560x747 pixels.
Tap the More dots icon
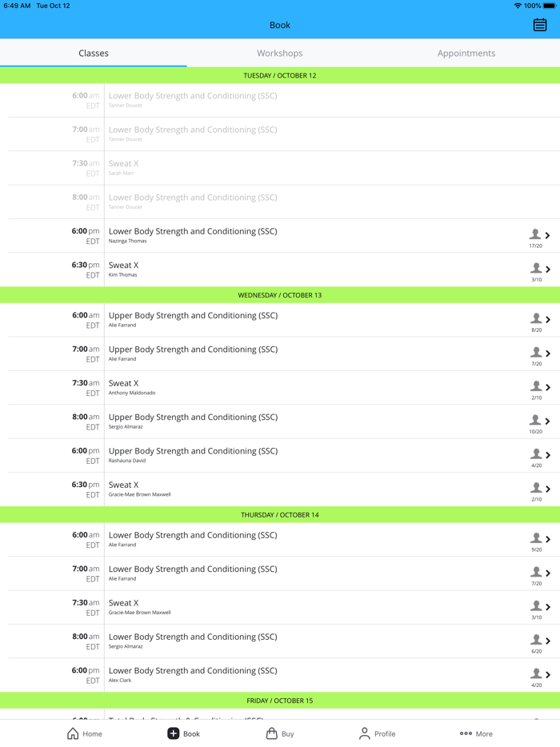click(x=466, y=733)
